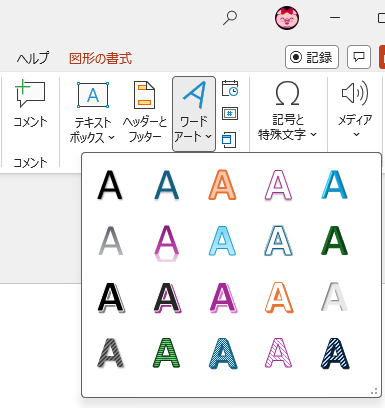
Task: Open the comments pane speech bubble button
Action: coord(359,57)
